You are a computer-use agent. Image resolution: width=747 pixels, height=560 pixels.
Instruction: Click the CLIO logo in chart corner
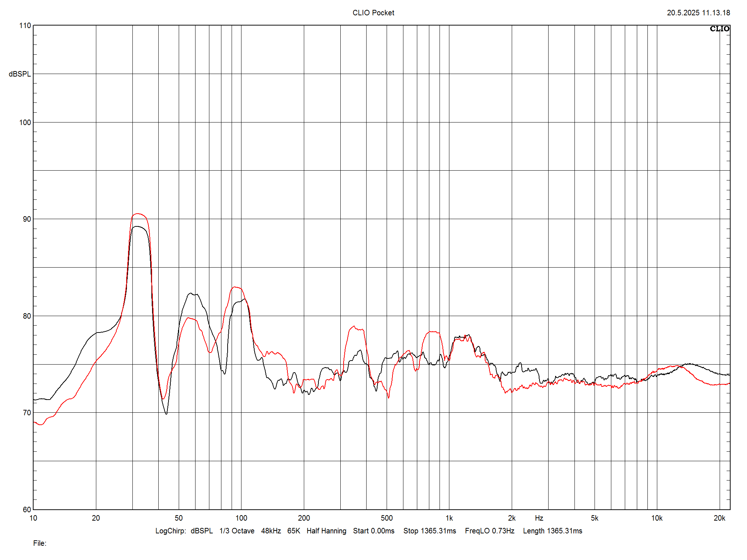pos(719,29)
